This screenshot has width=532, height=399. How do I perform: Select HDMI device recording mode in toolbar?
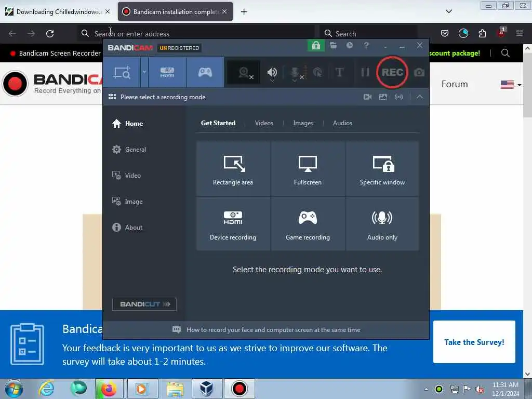[167, 72]
